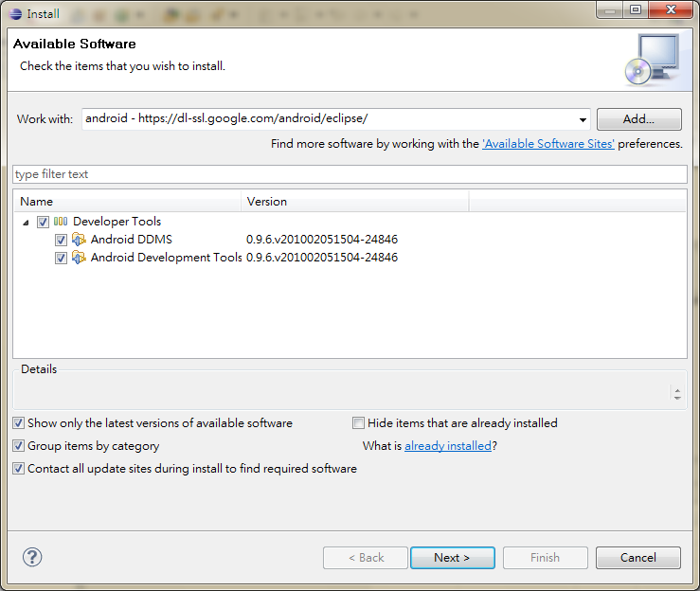Open the Available Software Sites link
The height and width of the screenshot is (591, 700).
pyautogui.click(x=548, y=144)
